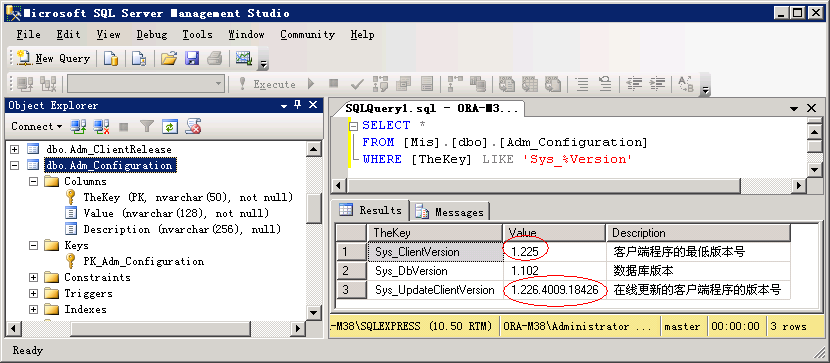Open the Community menu
Screen dimensions: 830x363
(x=308, y=34)
